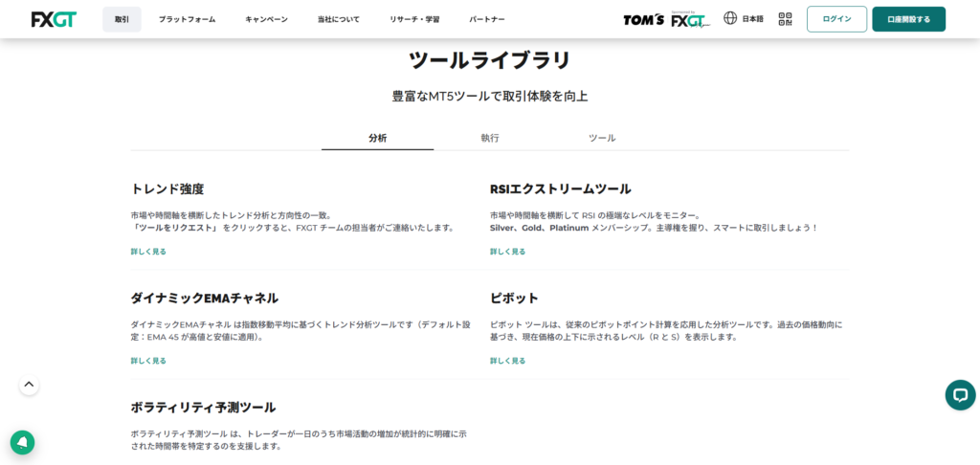Click 詳しく見る under RSIエクストリームツール
The width and height of the screenshot is (980, 465).
[x=507, y=252]
